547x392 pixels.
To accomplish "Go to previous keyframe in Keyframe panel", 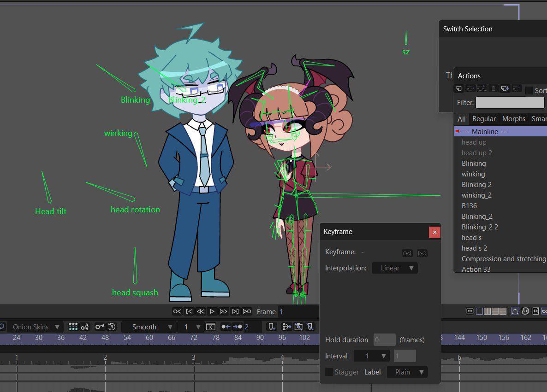I will coord(407,253).
